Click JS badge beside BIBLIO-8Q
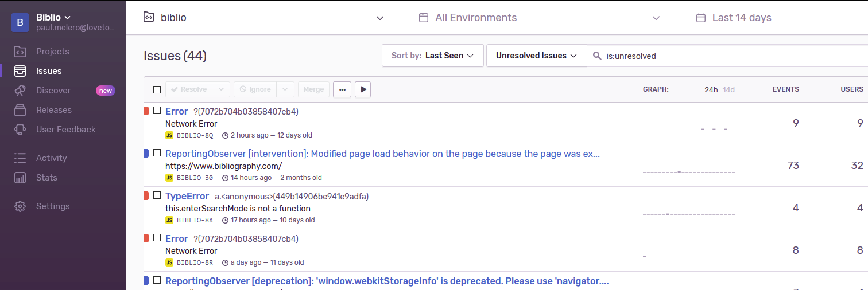The width and height of the screenshot is (868, 290). click(x=169, y=135)
